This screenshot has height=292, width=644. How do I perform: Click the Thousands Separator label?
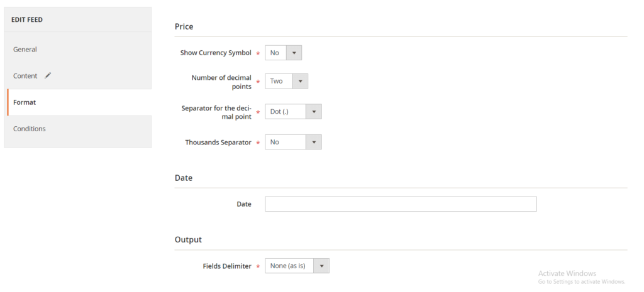pyautogui.click(x=218, y=143)
